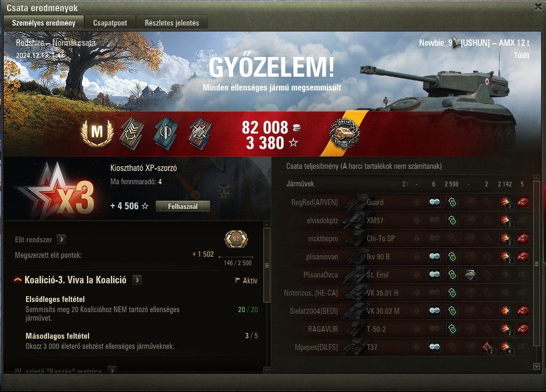Open Koalíció-3 Viva la Koalíció details arrow
The image size is (546, 392).
point(137,280)
